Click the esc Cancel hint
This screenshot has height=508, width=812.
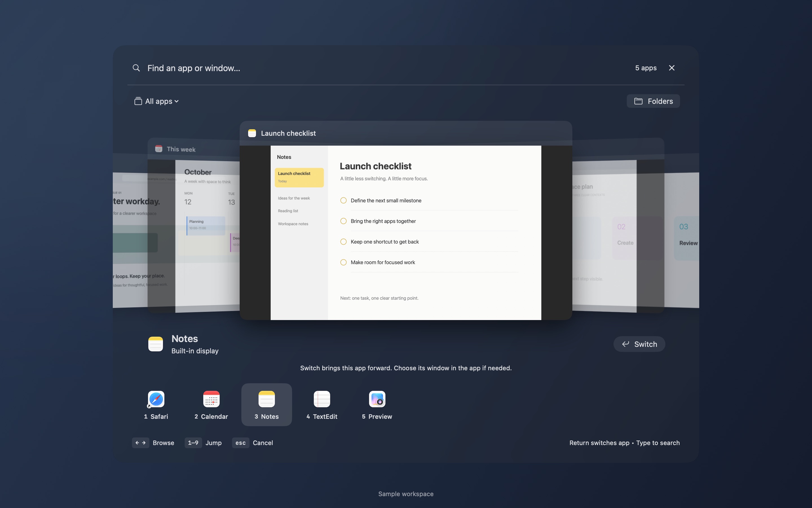[253, 443]
